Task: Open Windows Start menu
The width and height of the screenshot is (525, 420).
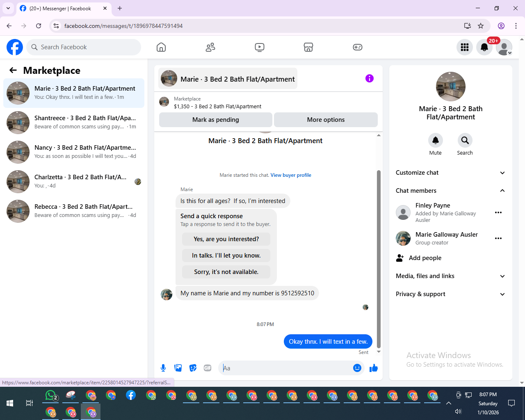Action: [10, 403]
